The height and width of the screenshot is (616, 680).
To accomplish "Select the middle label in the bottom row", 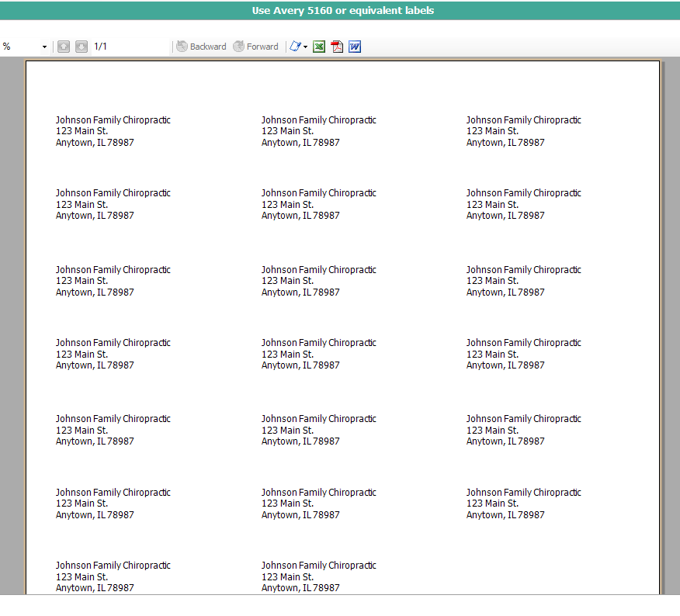I will 318,576.
